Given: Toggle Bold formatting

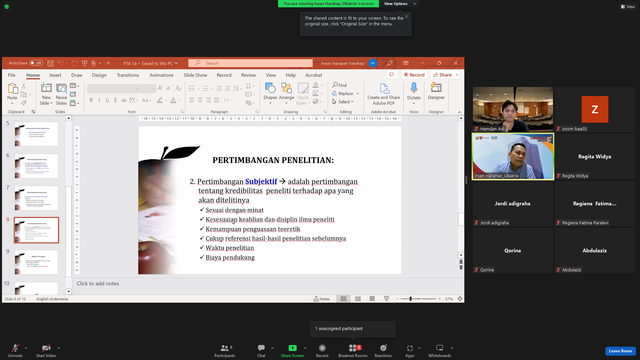Looking at the screenshot, I should (91, 100).
